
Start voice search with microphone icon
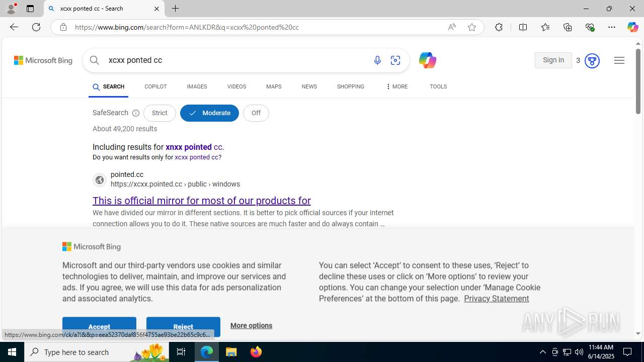[377, 60]
